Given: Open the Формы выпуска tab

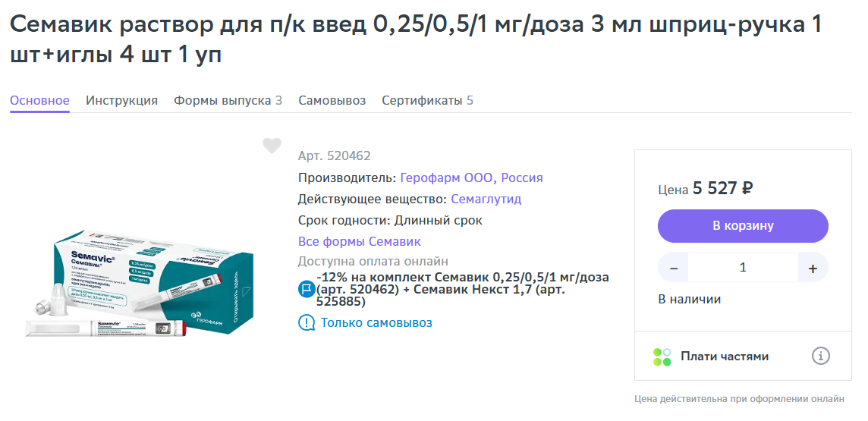Looking at the screenshot, I should click(x=228, y=101).
